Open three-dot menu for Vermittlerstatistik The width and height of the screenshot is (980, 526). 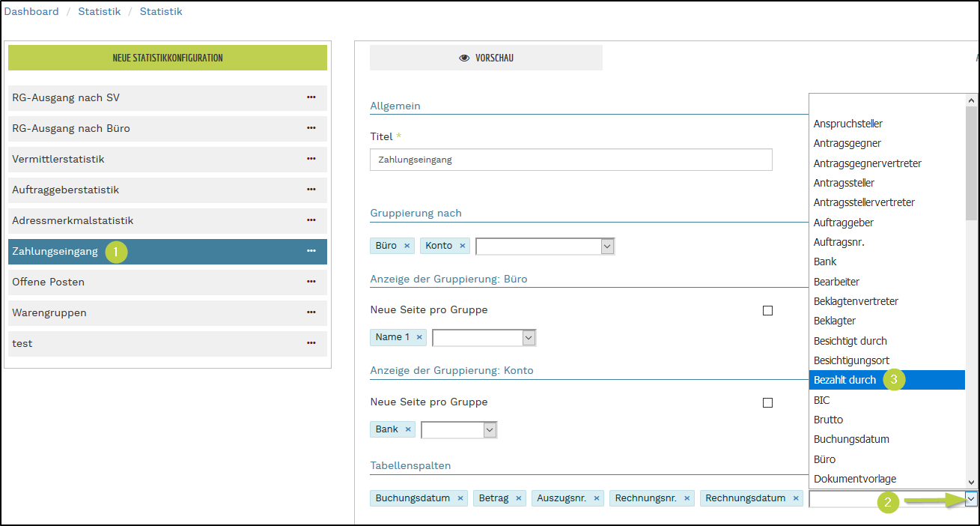click(x=311, y=159)
